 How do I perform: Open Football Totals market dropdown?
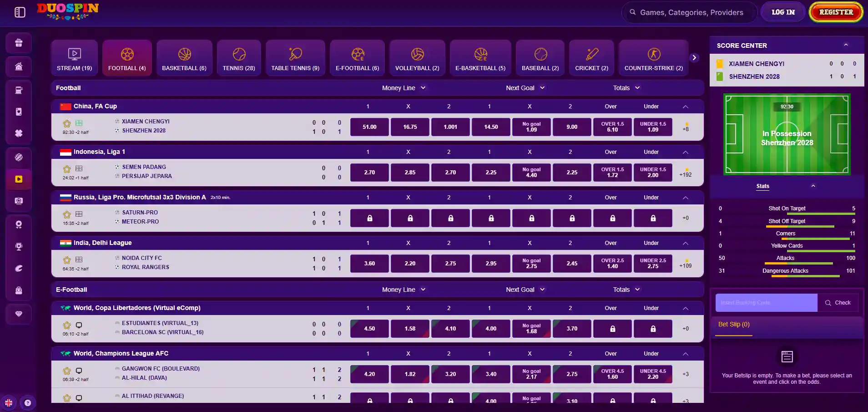(626, 88)
